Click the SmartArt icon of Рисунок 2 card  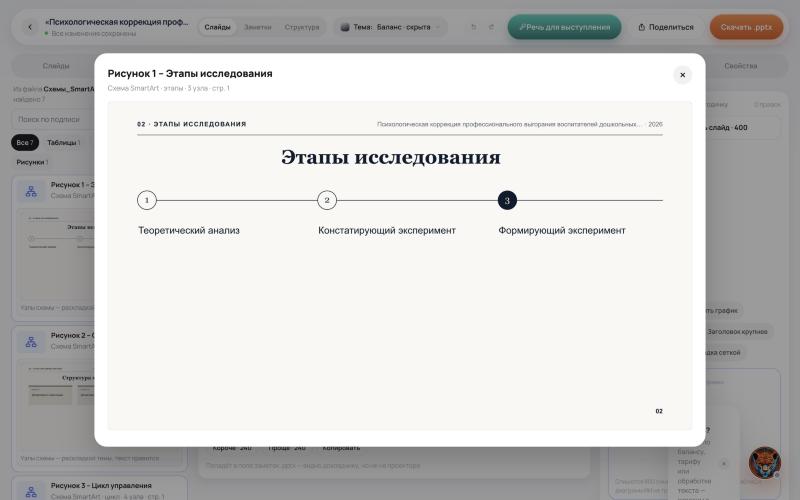click(31, 342)
